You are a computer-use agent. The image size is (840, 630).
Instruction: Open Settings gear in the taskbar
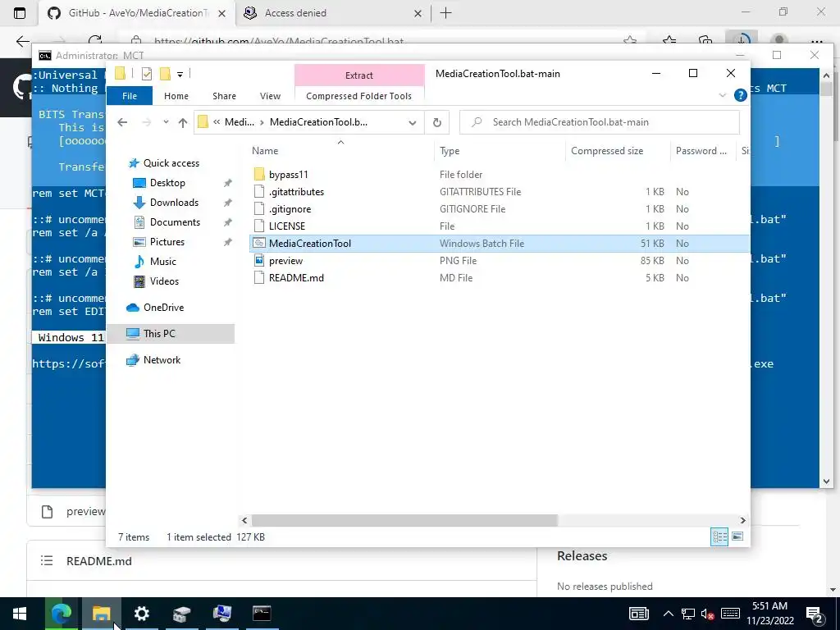(x=141, y=613)
